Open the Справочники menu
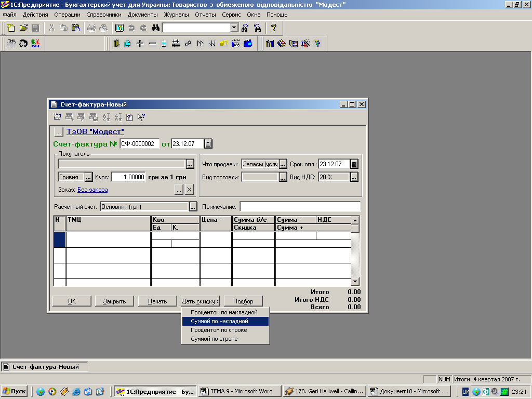 [x=104, y=15]
